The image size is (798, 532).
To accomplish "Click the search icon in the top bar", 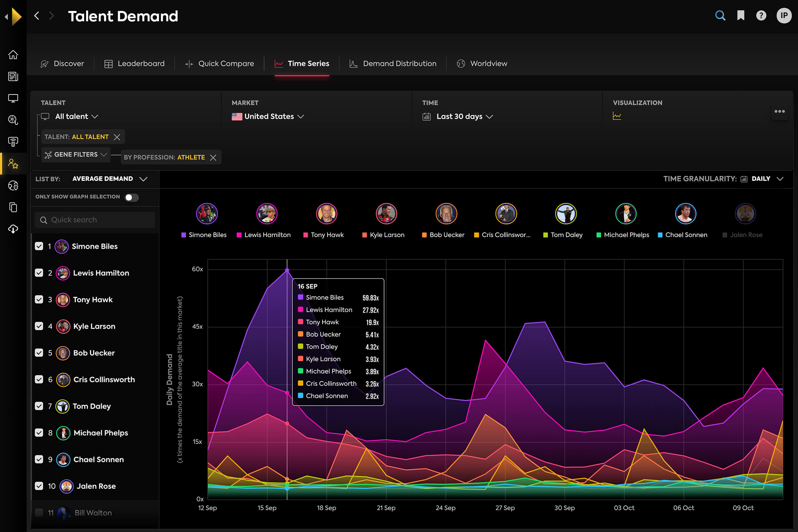I will [720, 15].
